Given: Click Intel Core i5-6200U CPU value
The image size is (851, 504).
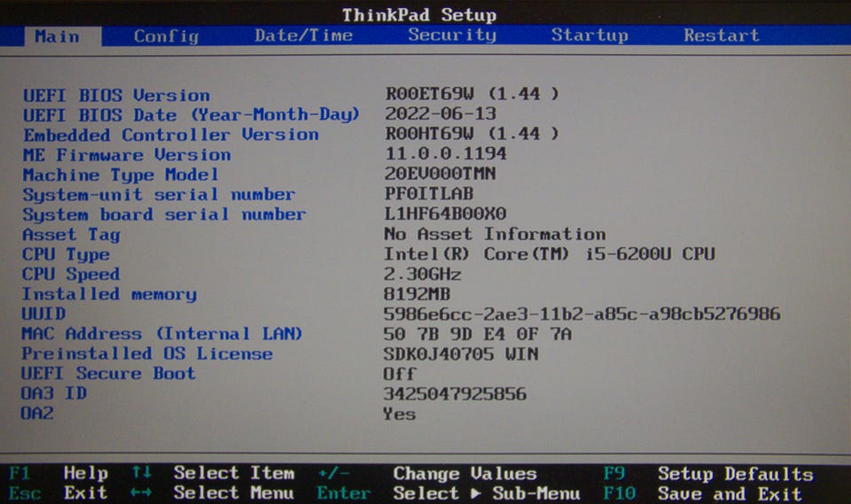Looking at the screenshot, I should point(550,254).
